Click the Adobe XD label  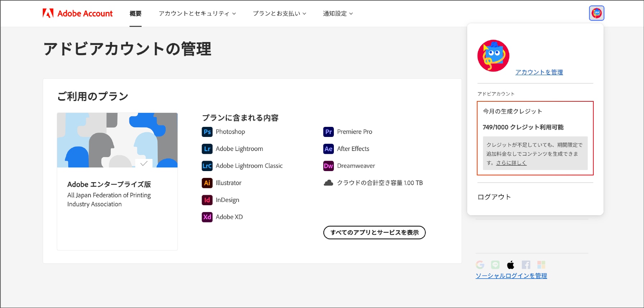coord(229,217)
